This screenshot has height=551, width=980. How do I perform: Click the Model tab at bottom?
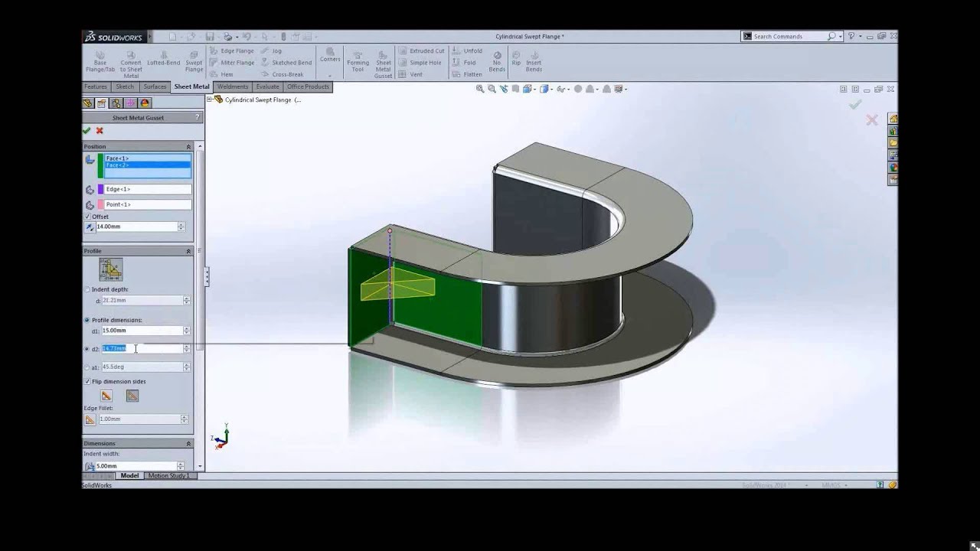pos(129,476)
